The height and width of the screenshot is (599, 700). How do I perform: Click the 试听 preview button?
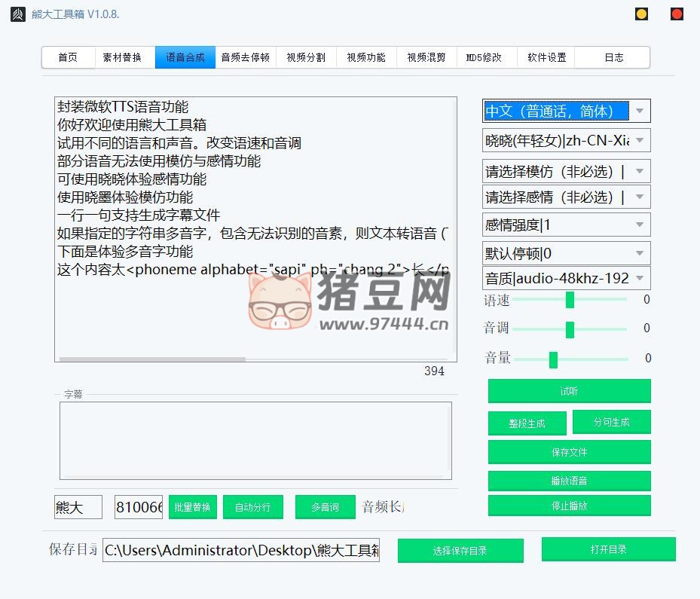point(569,391)
